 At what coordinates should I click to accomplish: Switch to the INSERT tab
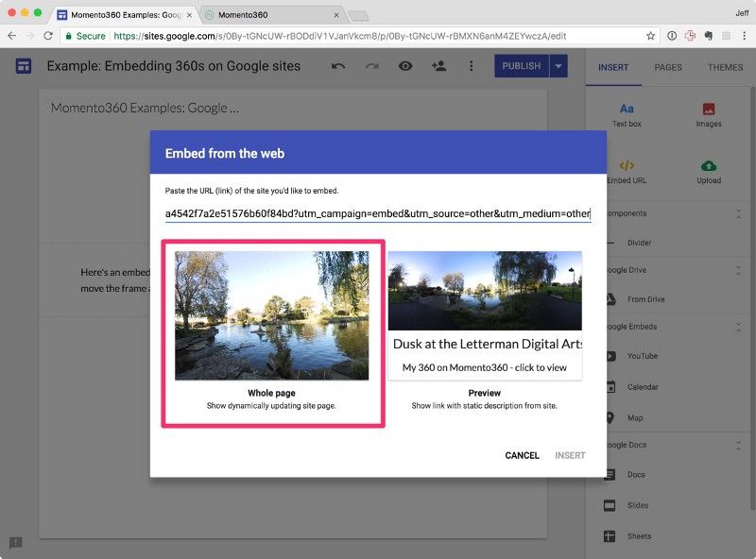[x=613, y=67]
